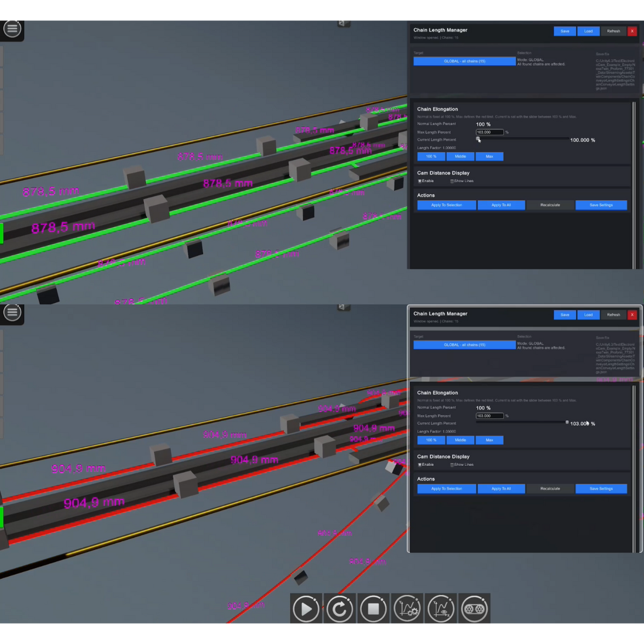Close the upper Chain Length Manager panel
This screenshot has width=644, height=644.
[632, 31]
